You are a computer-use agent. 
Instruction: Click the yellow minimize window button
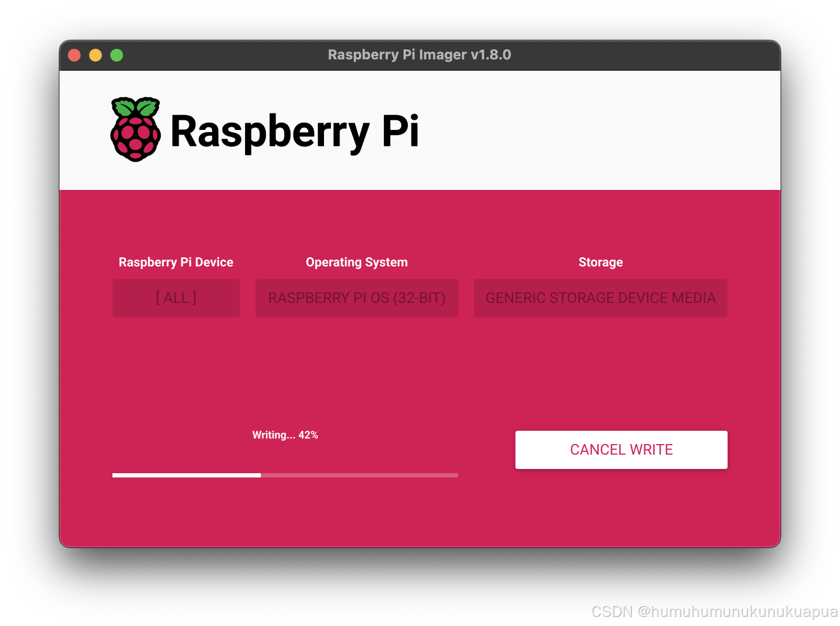[x=95, y=55]
